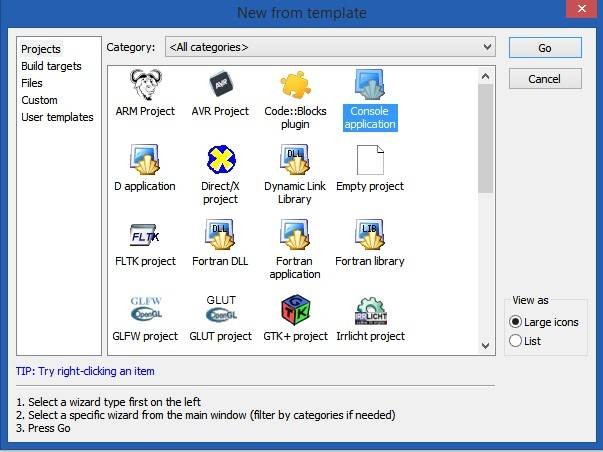Choose the Direct/X project icon
Viewport: 603px width, 452px height.
(221, 159)
